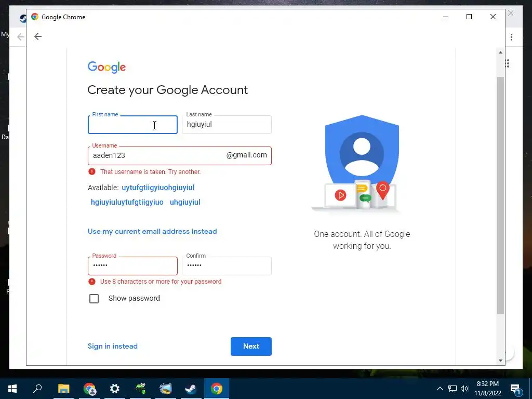Viewport: 532px width, 399px height.
Task: Click the popup scrollbar's up arrow
Action: point(500,52)
